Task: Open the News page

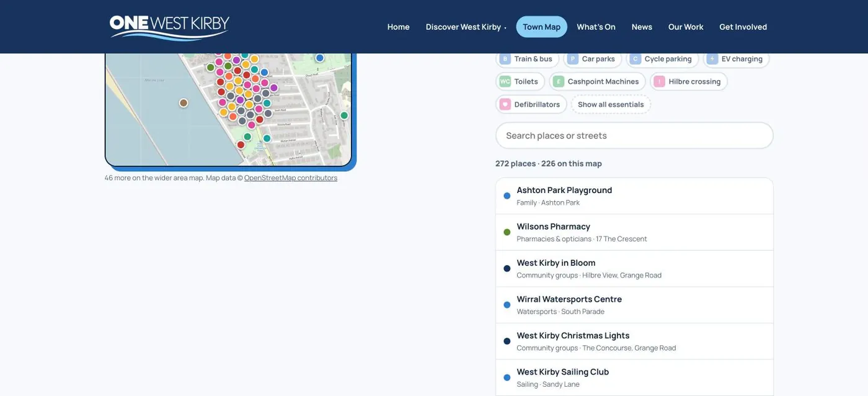Action: click(642, 27)
